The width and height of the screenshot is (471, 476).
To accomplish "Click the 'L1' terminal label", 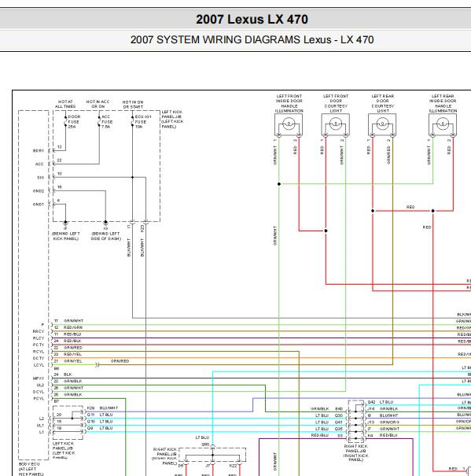I will pyautogui.click(x=41, y=432).
